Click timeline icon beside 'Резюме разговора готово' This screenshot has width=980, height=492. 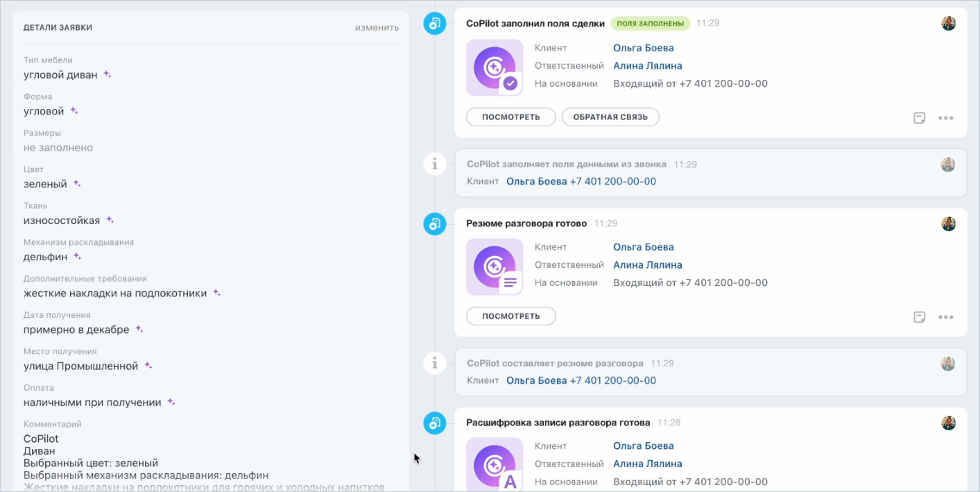click(435, 223)
